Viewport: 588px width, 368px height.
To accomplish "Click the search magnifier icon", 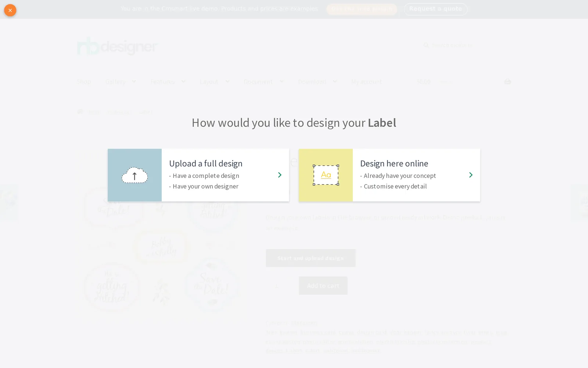I will point(426,45).
